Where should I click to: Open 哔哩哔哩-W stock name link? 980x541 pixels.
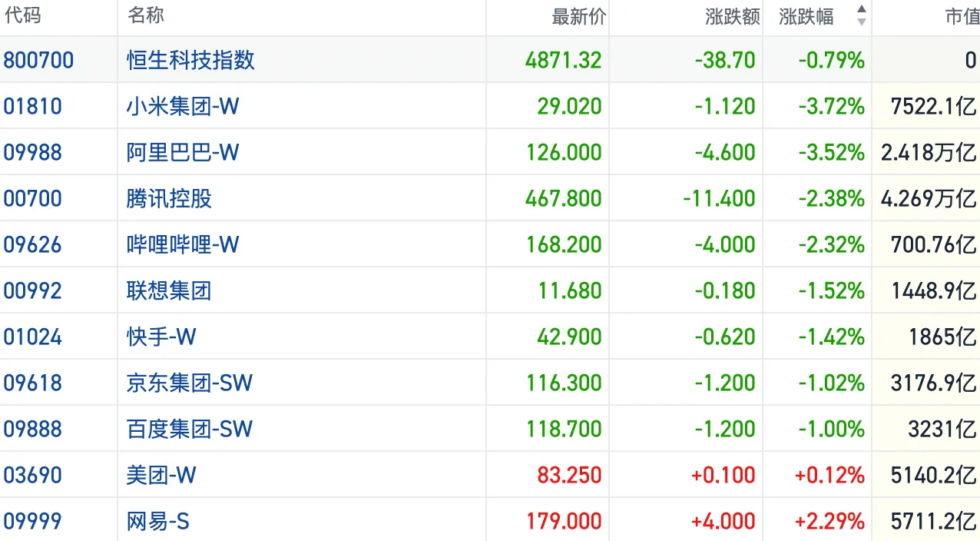tap(183, 244)
